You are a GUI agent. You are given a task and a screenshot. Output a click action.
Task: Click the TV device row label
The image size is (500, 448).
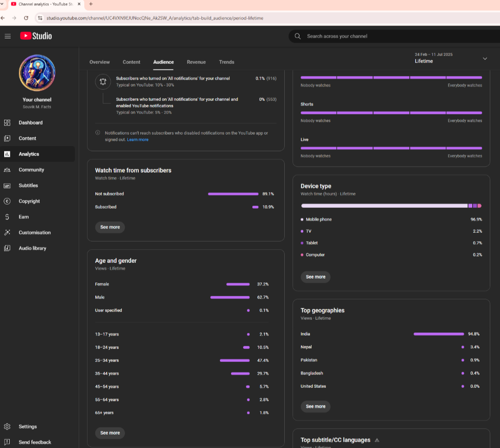coord(308,231)
